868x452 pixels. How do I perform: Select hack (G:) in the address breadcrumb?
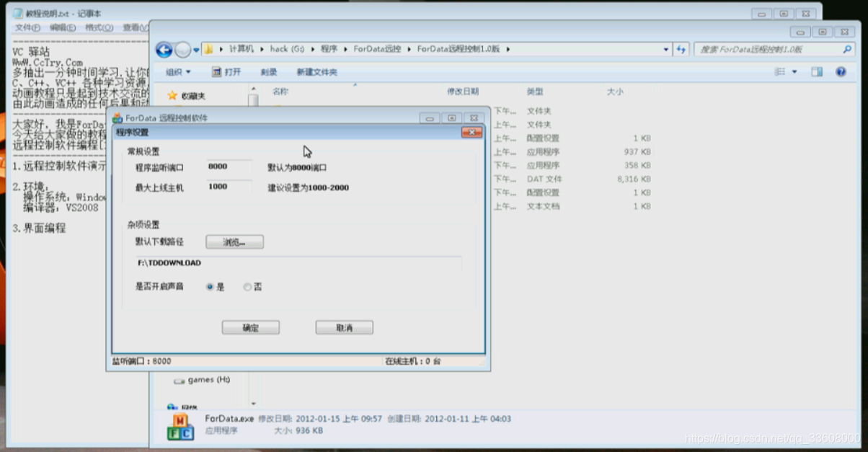[287, 49]
